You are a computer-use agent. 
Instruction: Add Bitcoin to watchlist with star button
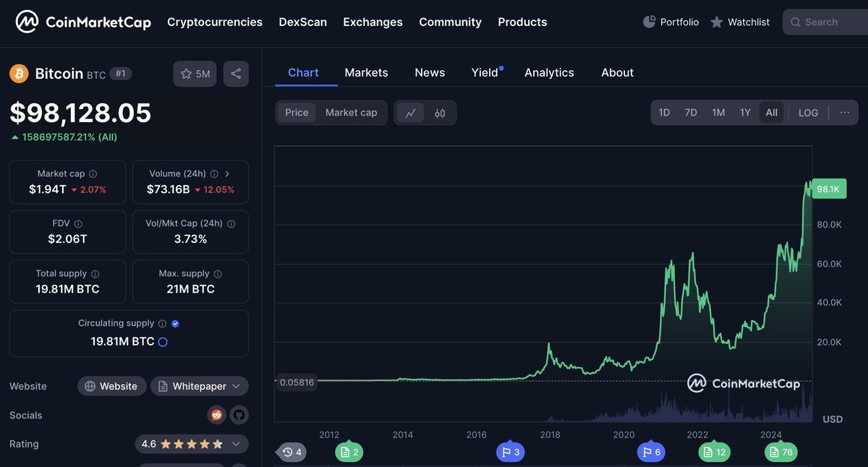pyautogui.click(x=195, y=74)
